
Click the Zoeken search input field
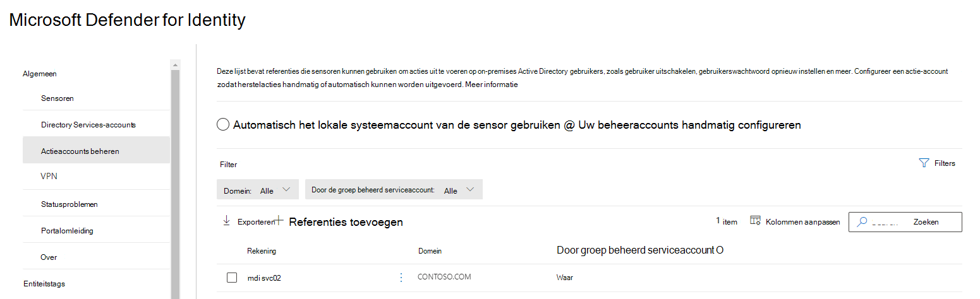905,221
